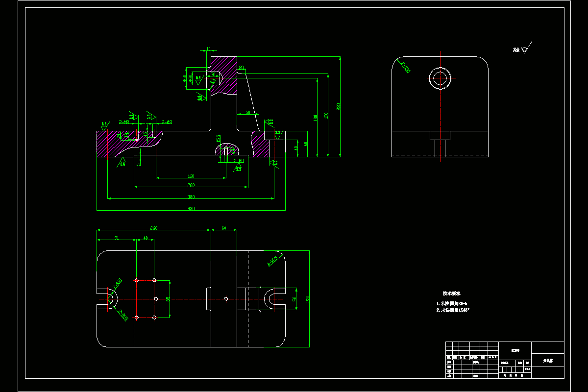Select the 技术要求 heading text

[x=451, y=294]
